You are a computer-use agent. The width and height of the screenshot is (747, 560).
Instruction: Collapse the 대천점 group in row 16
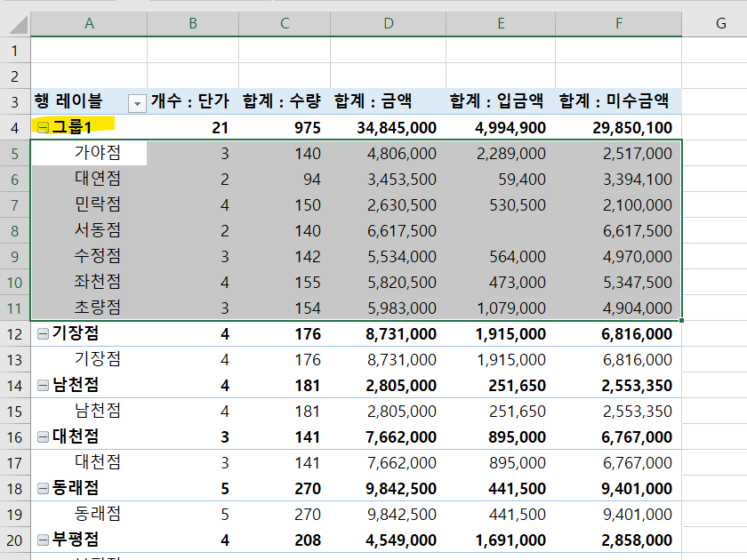click(x=43, y=436)
